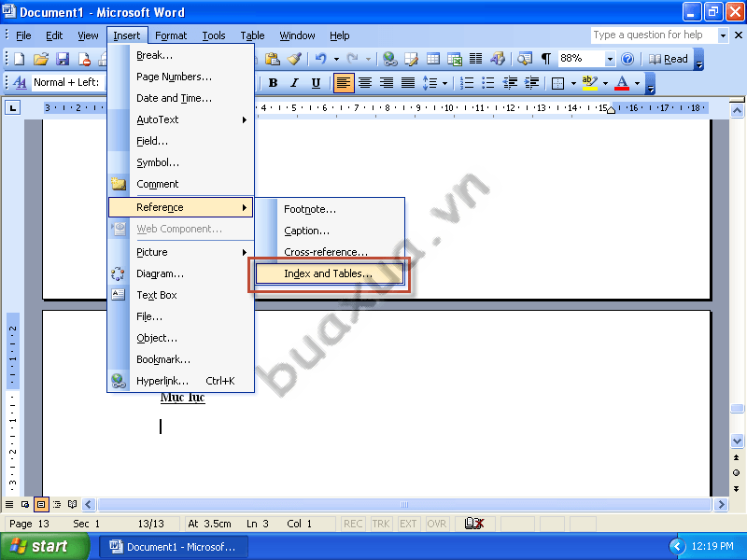Image resolution: width=747 pixels, height=560 pixels.
Task: Expand the Undo history dropdown arrow
Action: click(x=336, y=60)
